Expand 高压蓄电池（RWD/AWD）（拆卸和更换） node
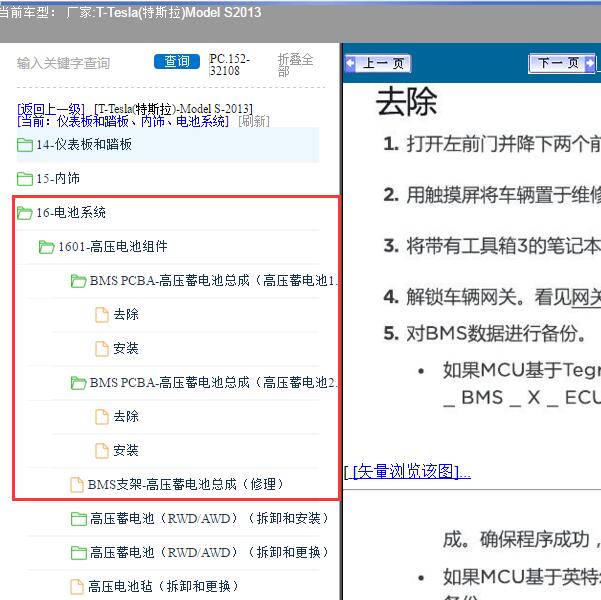 pyautogui.click(x=209, y=552)
